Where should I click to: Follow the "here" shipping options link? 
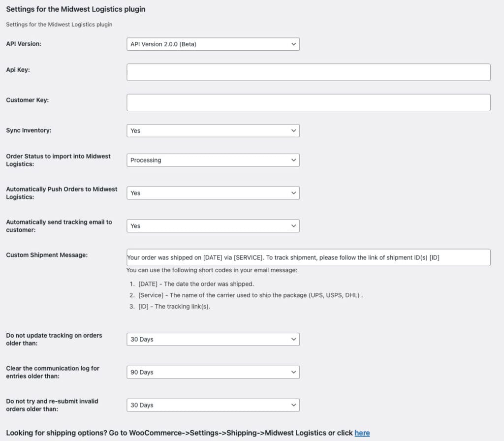coord(362,433)
